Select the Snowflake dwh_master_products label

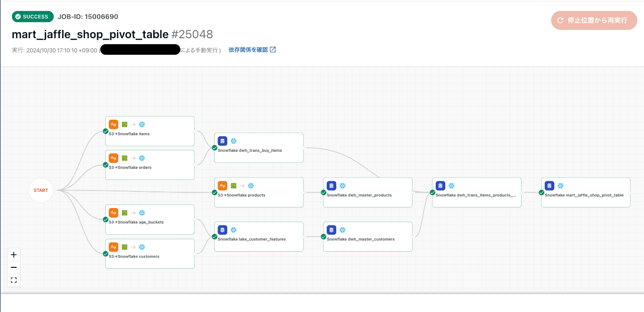click(x=359, y=195)
